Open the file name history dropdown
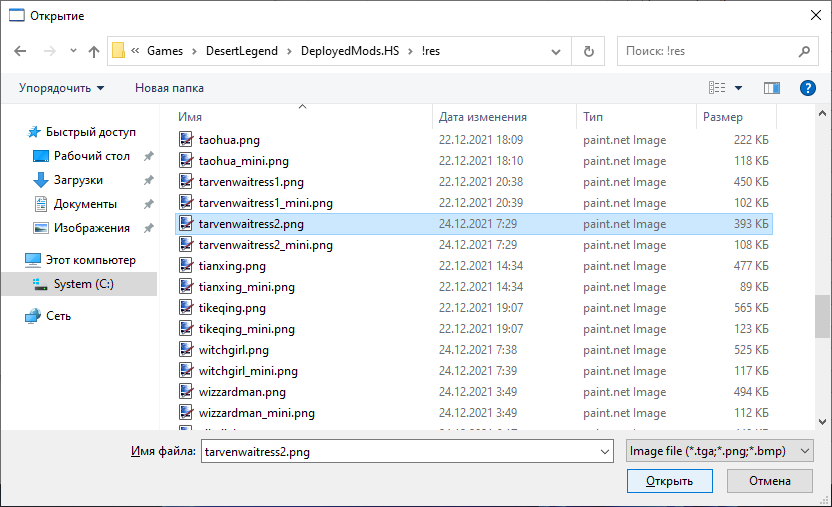This screenshot has height=507, width=832. tap(605, 451)
